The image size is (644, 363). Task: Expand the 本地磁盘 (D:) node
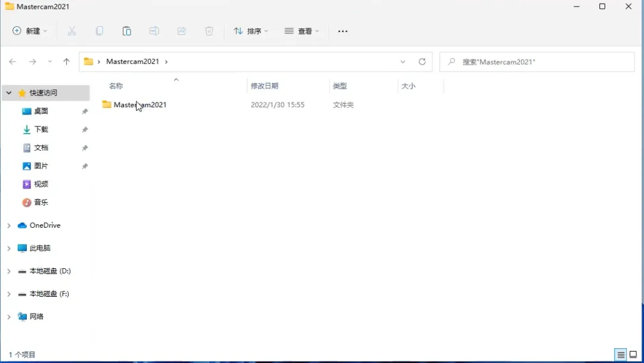coord(8,271)
